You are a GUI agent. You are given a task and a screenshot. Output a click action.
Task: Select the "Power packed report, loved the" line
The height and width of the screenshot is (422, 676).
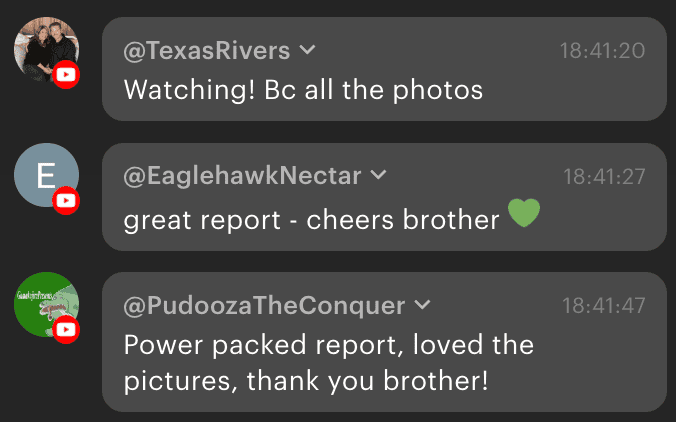[328, 345]
